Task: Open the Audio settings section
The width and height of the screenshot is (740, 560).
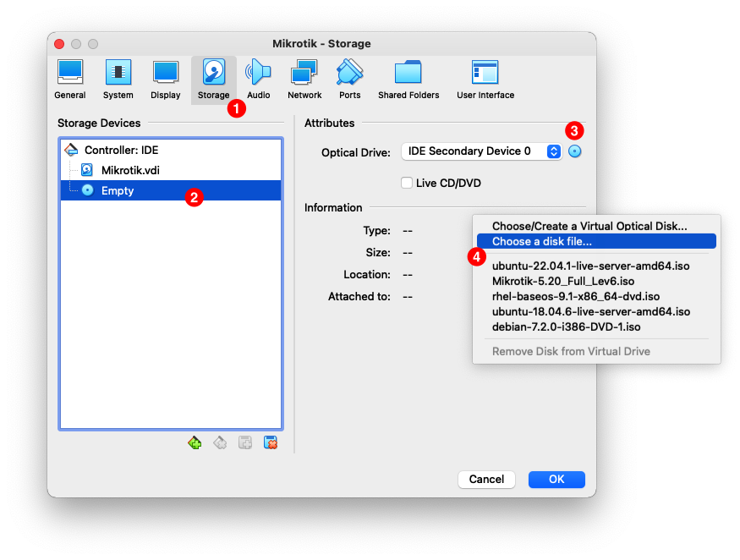Action: 258,80
